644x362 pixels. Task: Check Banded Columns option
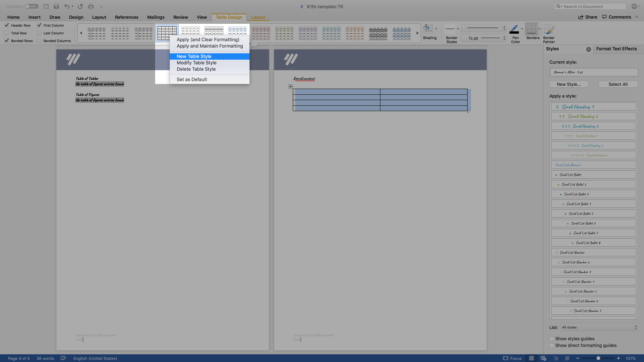(39, 40)
